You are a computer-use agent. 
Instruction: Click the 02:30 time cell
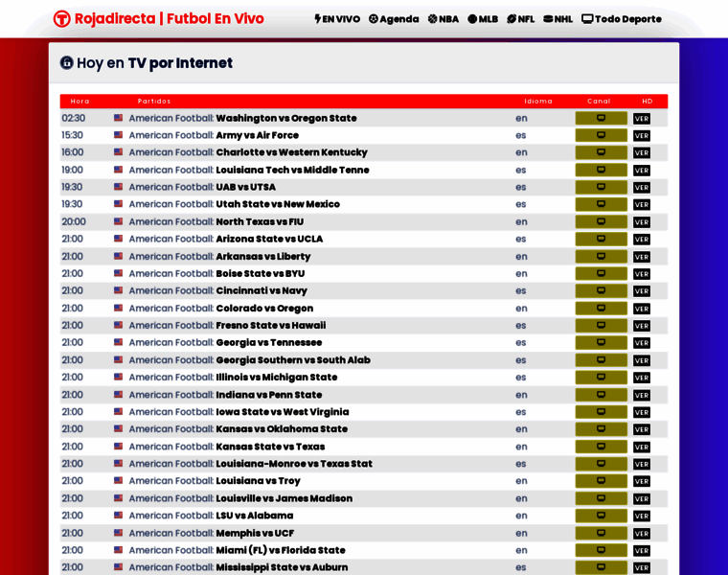point(74,118)
